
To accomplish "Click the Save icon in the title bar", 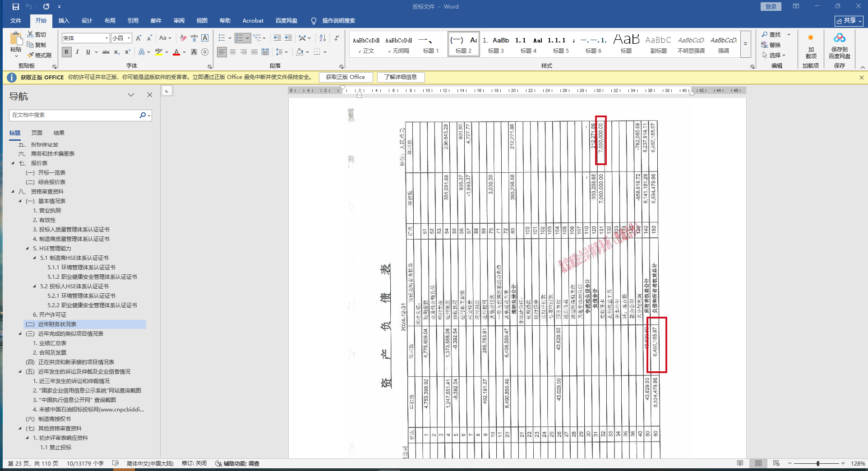I will [16, 7].
